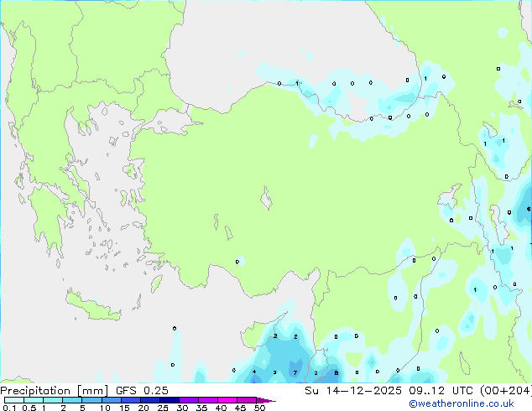Select the 5–10 mm legend color swatch
532x411 pixels.
[x=91, y=400]
